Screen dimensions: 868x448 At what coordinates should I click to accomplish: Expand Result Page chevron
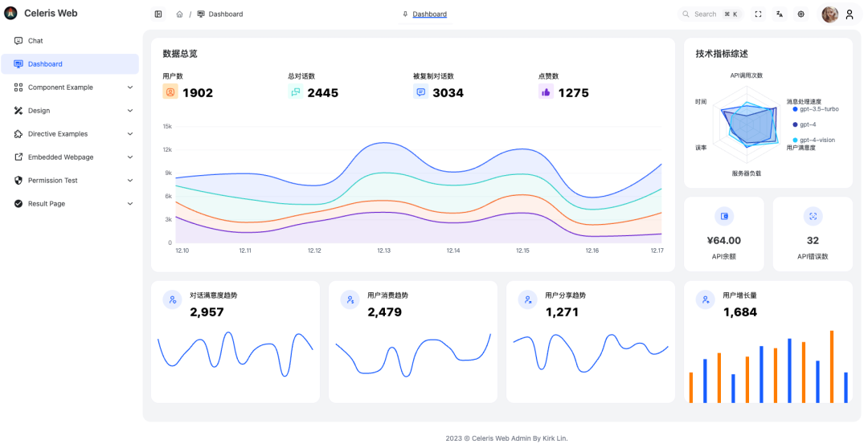(x=130, y=204)
